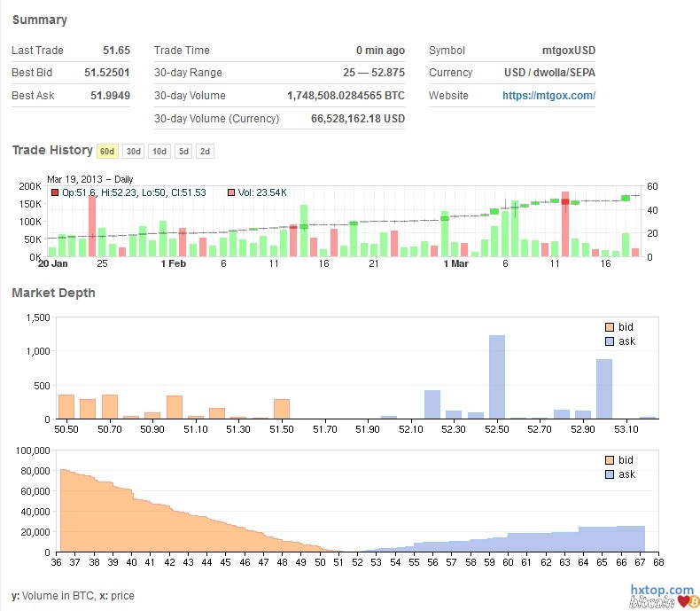Click the red candlestick legend marker
Screen dimensions: 700x611
point(54,192)
